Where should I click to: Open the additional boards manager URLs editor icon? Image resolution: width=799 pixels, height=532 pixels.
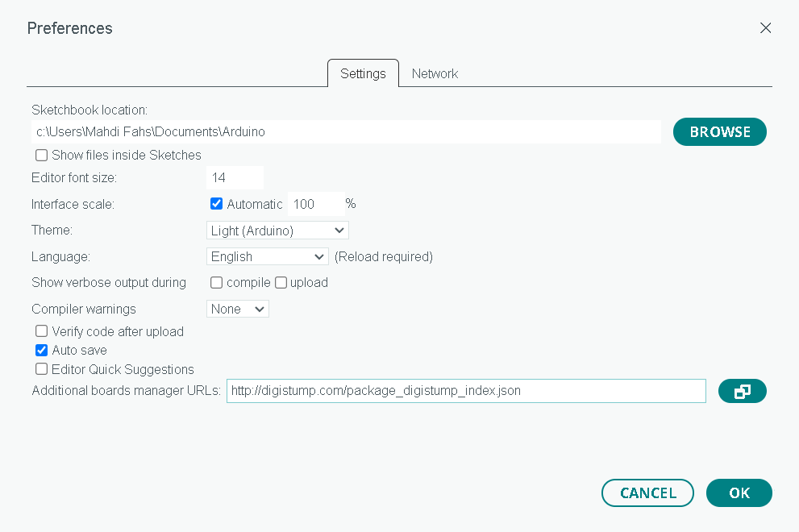tap(742, 391)
